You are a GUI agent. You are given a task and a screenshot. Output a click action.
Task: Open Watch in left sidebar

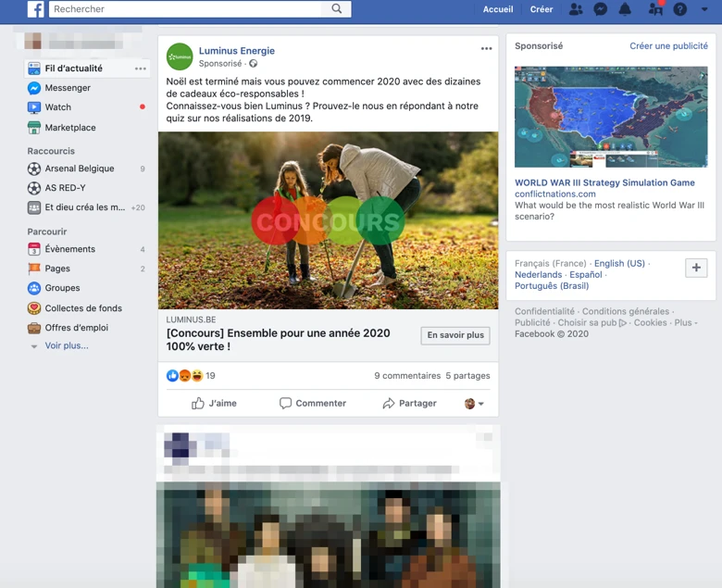(57, 107)
